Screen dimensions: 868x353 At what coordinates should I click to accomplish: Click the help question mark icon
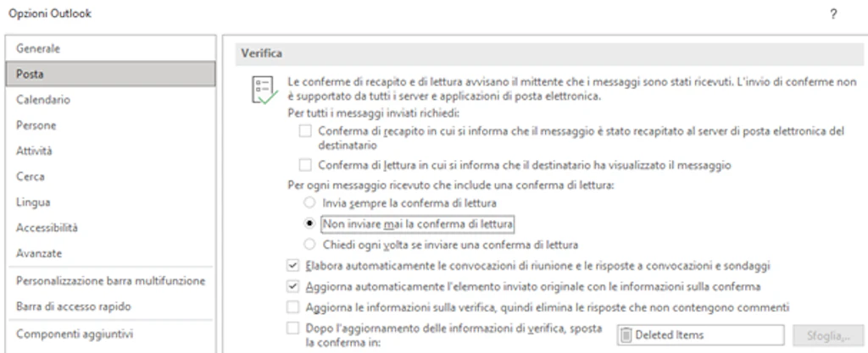point(834,15)
